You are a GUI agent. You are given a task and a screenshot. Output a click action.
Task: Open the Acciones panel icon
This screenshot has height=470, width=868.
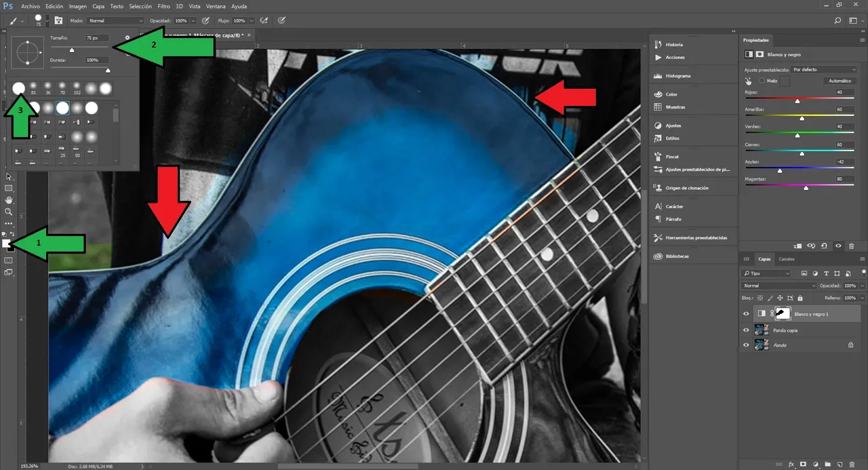pyautogui.click(x=658, y=58)
